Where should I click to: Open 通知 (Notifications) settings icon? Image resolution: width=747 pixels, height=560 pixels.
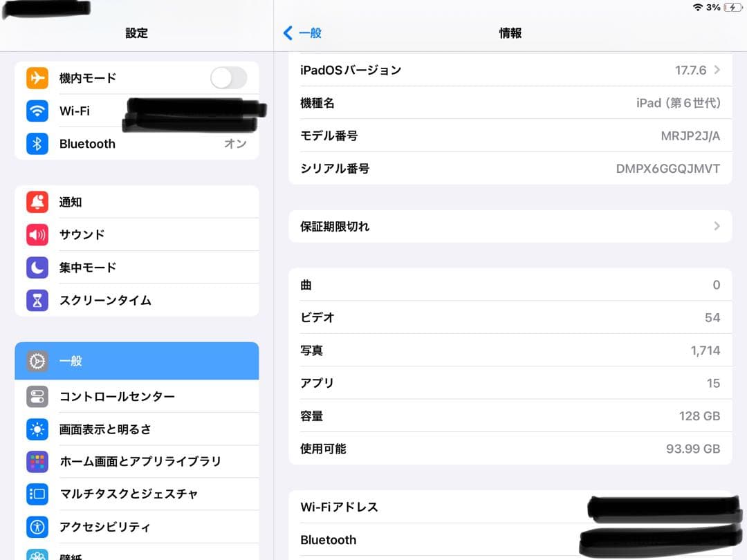(37, 201)
